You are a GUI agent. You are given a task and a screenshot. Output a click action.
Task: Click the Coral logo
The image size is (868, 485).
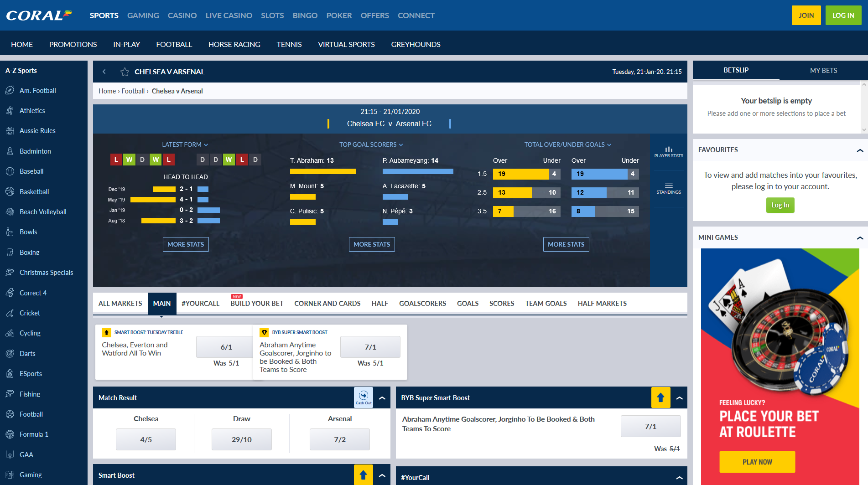[x=39, y=15]
